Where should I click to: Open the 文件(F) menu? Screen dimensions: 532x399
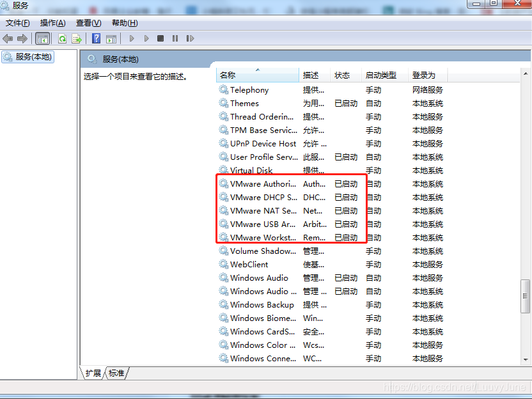click(18, 23)
